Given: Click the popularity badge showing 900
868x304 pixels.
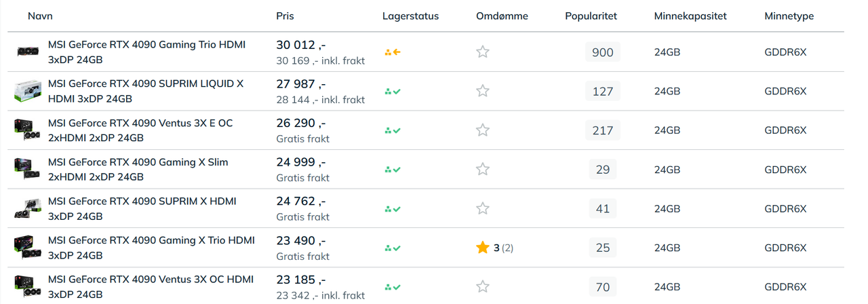Looking at the screenshot, I should coord(602,52).
